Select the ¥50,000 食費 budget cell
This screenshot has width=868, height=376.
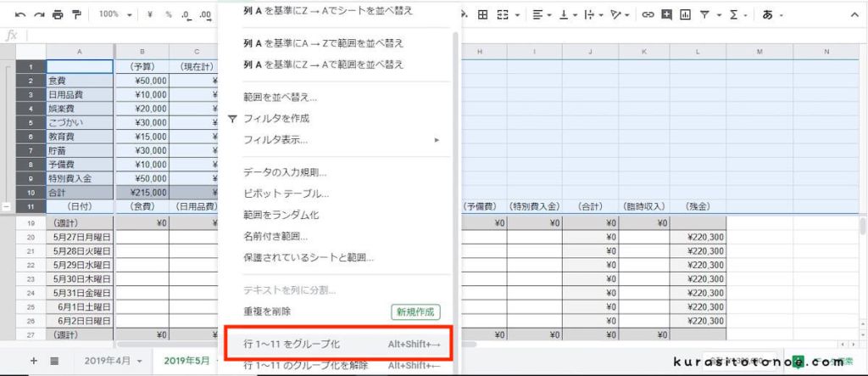click(142, 81)
